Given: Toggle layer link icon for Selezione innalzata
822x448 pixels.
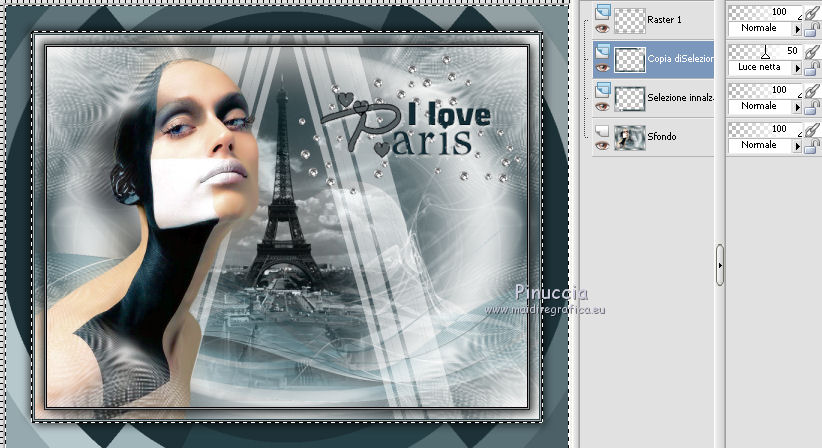Looking at the screenshot, I should 812,90.
